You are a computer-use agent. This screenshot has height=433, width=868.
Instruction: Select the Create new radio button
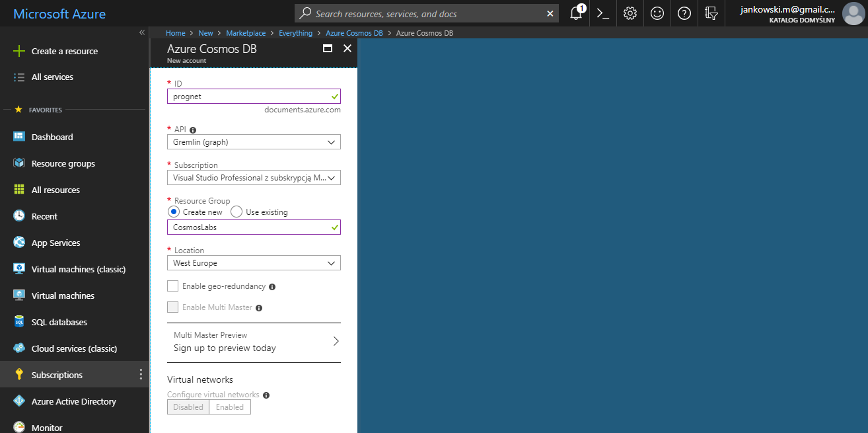coord(173,212)
